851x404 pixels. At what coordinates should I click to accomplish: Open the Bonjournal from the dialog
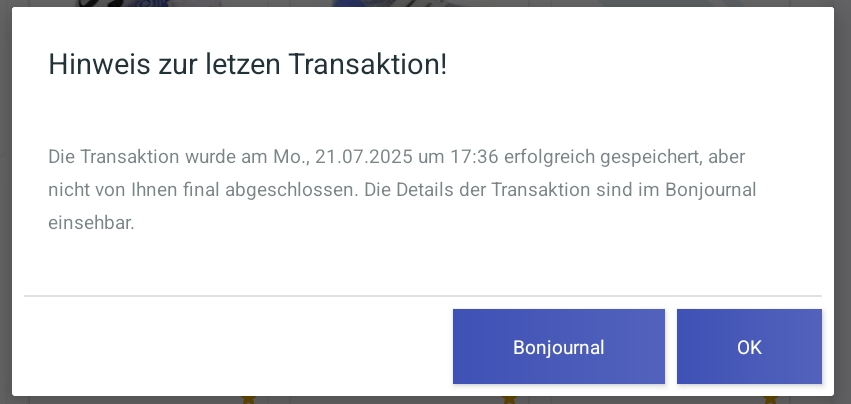point(558,346)
